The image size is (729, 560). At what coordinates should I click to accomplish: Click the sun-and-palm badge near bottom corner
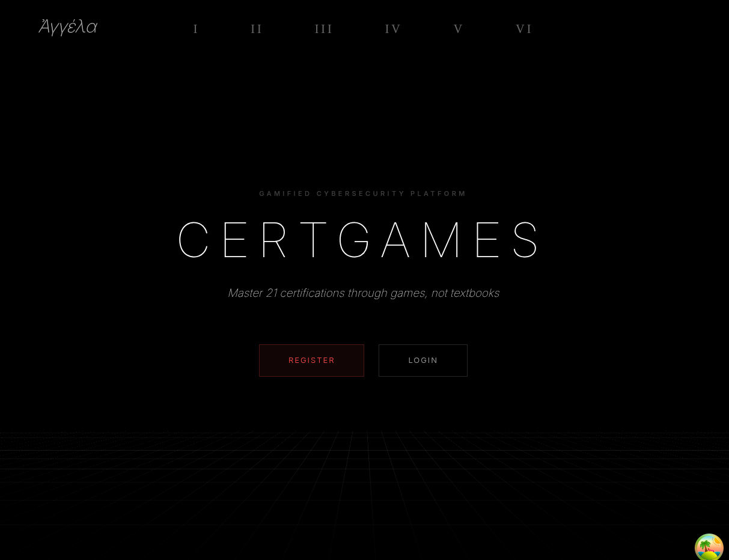click(709, 547)
